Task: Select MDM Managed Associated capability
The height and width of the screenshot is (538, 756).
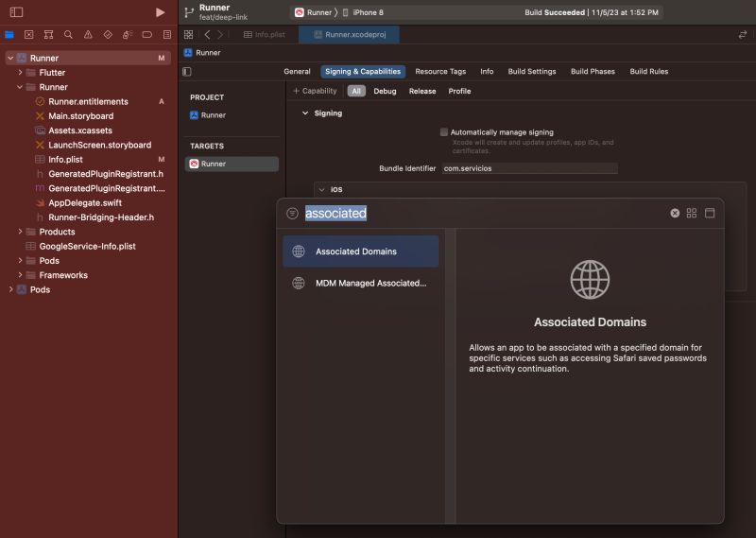Action: [x=361, y=284]
